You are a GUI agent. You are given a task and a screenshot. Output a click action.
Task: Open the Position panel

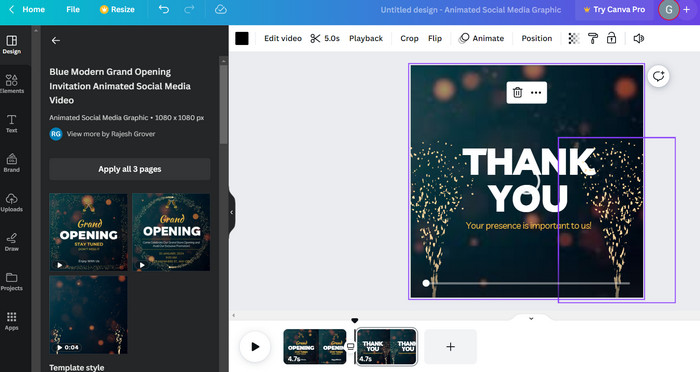(x=537, y=38)
